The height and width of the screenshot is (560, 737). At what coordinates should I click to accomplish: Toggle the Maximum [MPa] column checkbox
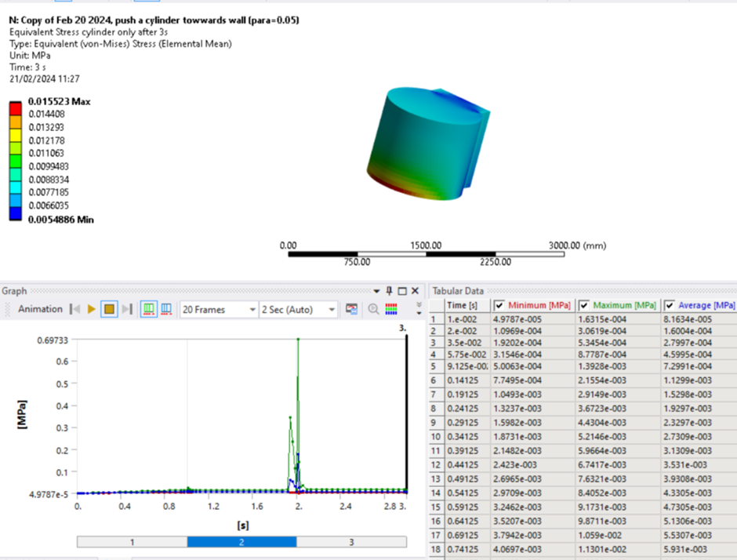coord(584,306)
